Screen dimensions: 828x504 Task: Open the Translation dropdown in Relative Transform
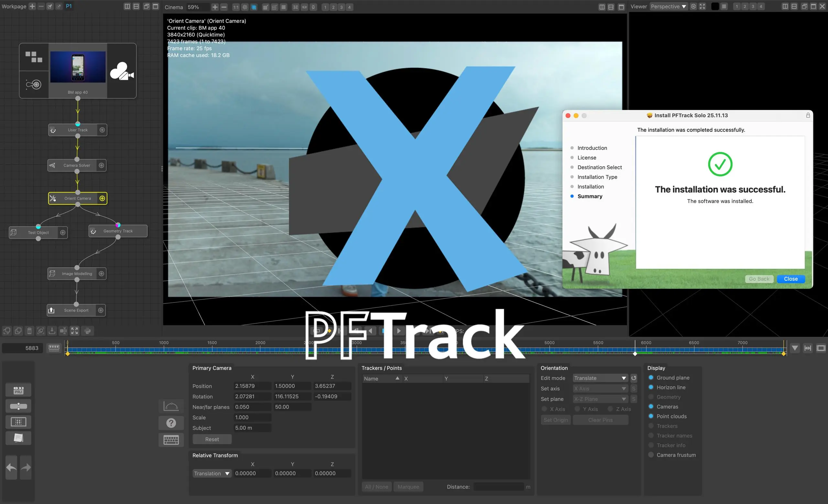click(x=212, y=473)
